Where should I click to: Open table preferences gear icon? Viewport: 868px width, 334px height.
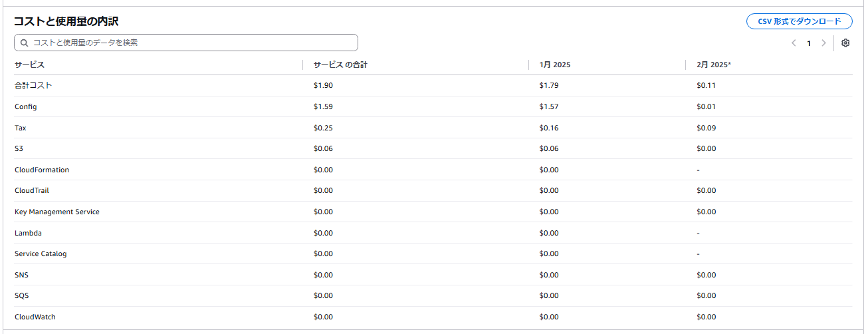pos(845,43)
